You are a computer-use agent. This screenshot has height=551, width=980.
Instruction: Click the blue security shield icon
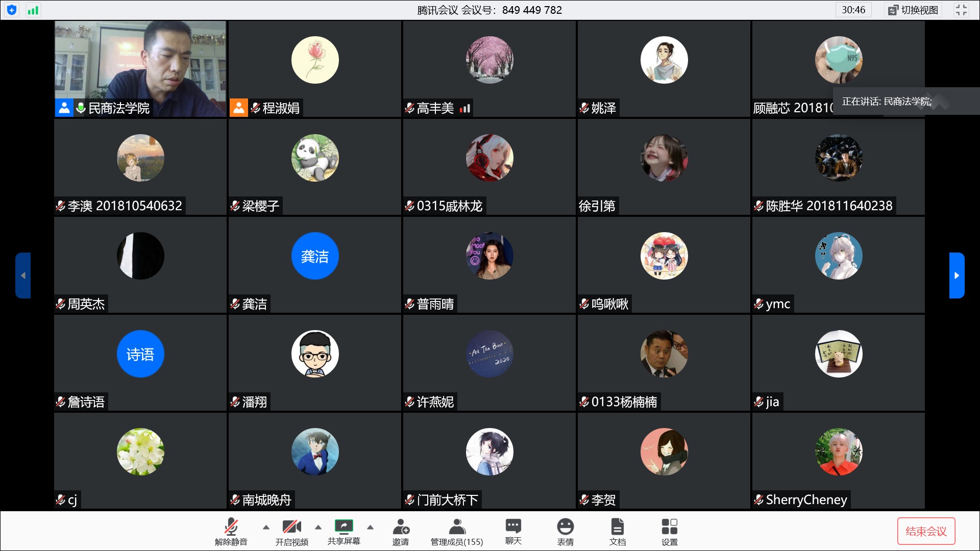12,10
